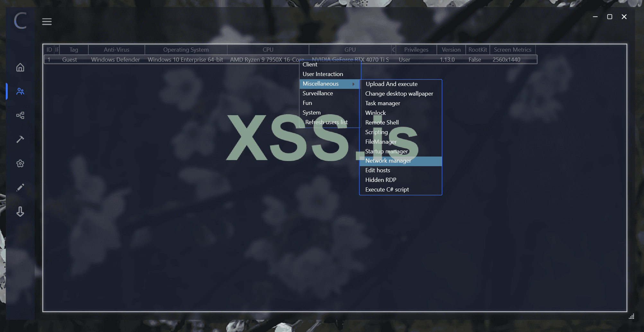
Task: Expand the Miscellaneous submenu
Action: point(330,84)
